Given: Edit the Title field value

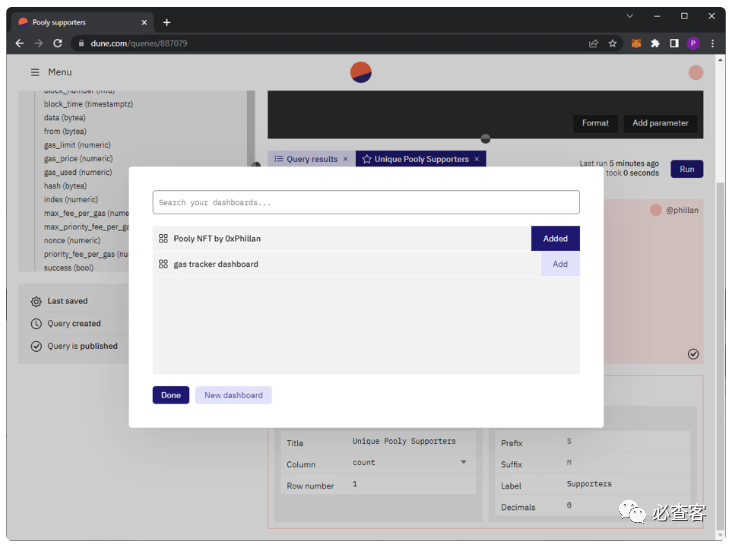Looking at the screenshot, I should 404,441.
